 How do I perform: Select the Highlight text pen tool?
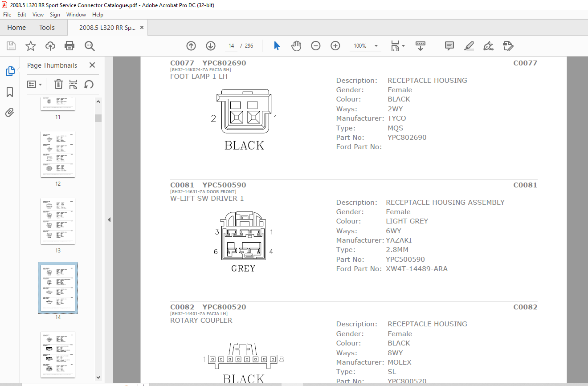pos(469,46)
